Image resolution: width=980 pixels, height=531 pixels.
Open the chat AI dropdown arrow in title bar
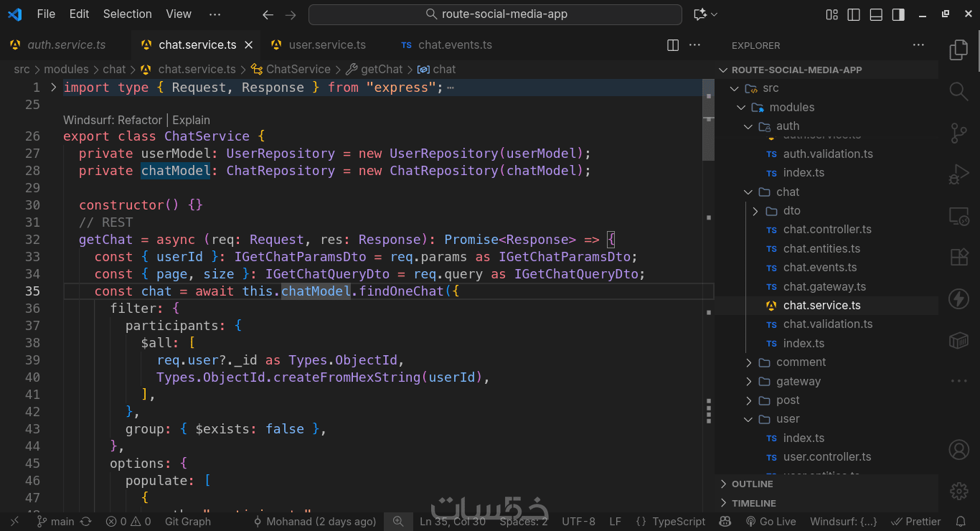(x=715, y=14)
